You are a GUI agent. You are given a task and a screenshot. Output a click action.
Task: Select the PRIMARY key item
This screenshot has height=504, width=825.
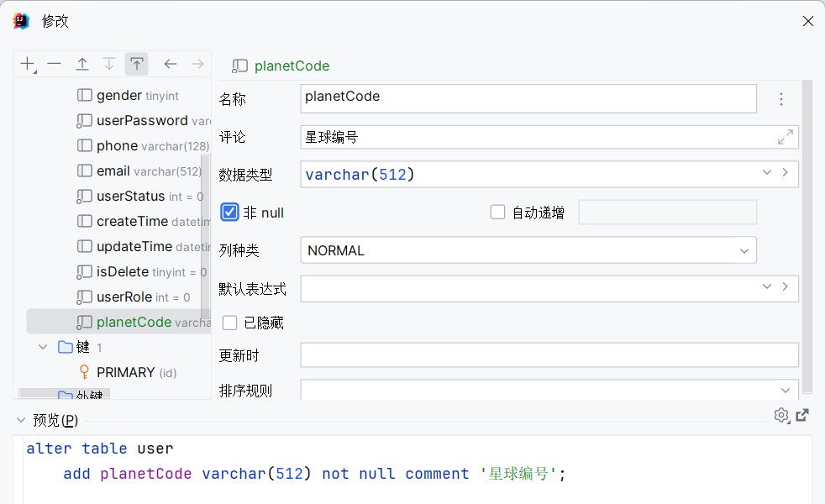point(126,372)
